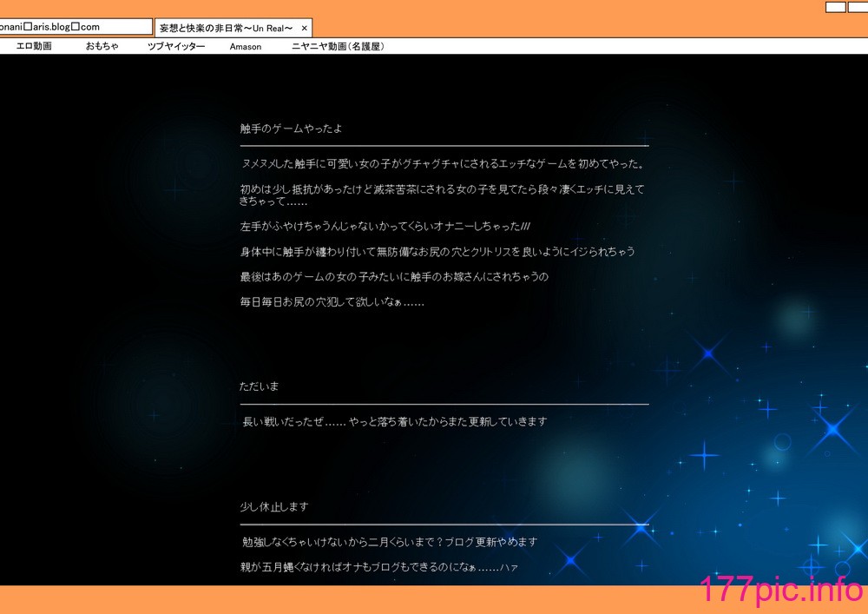Click the line starting 初めは少し抵抗があったけど
Screen dimensions: 868x614
pos(443,195)
